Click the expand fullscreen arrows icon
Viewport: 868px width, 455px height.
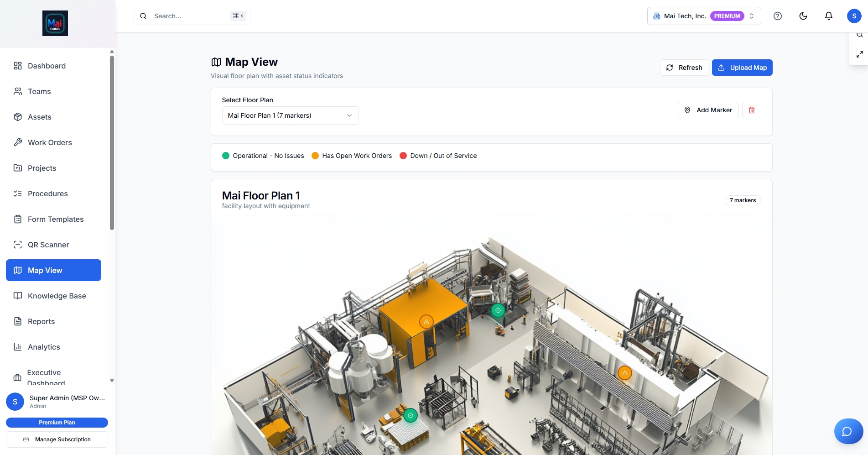point(860,54)
